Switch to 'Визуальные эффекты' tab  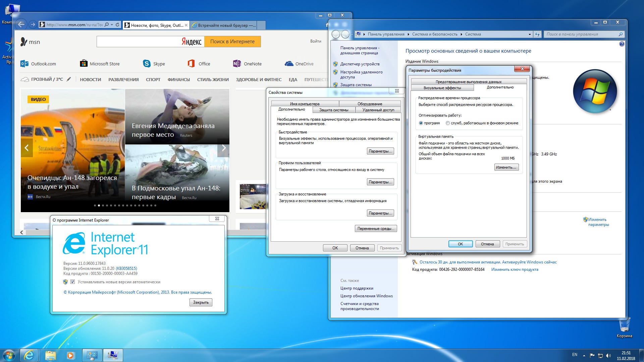442,88
